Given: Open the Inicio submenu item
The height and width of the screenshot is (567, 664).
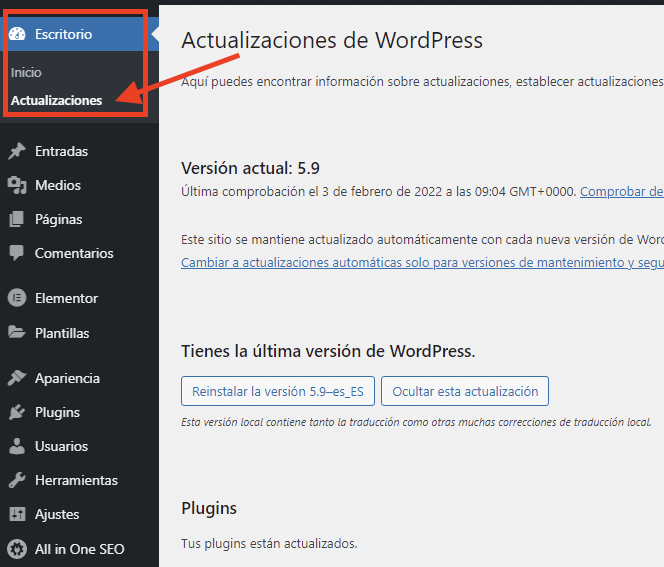Looking at the screenshot, I should [x=26, y=73].
